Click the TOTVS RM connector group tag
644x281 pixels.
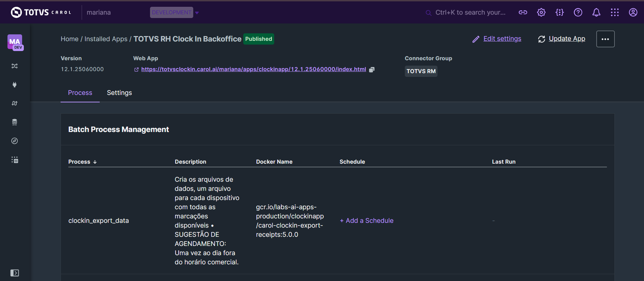(x=421, y=71)
